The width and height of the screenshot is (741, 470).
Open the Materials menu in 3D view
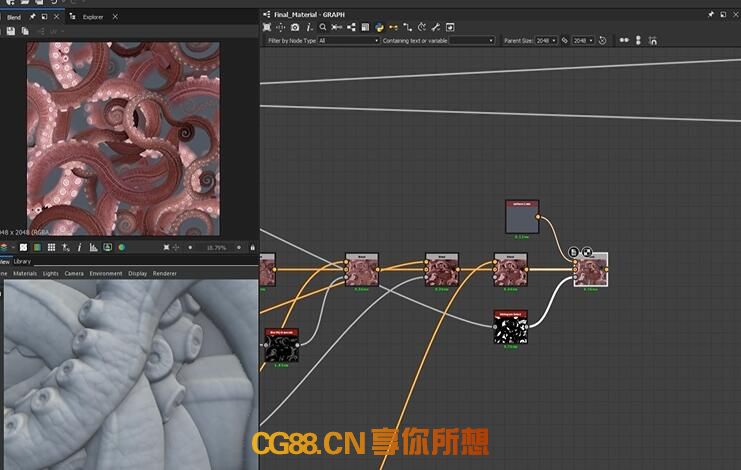point(25,273)
